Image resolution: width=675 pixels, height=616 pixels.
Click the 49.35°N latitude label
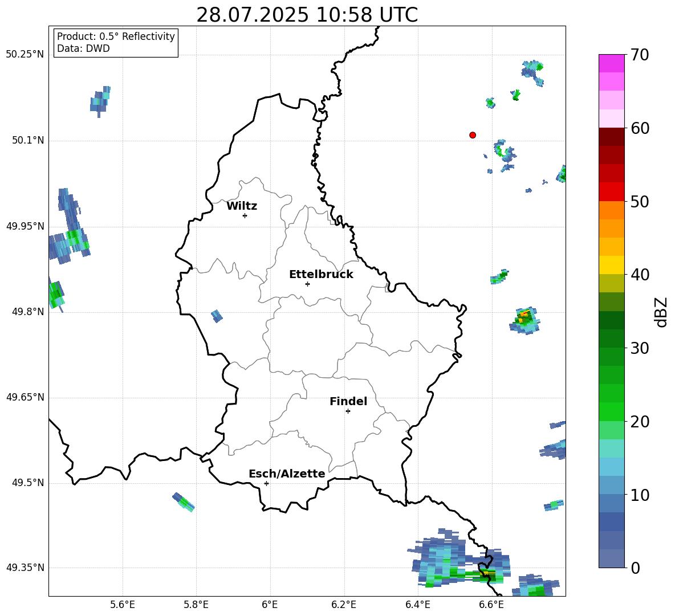coord(25,568)
